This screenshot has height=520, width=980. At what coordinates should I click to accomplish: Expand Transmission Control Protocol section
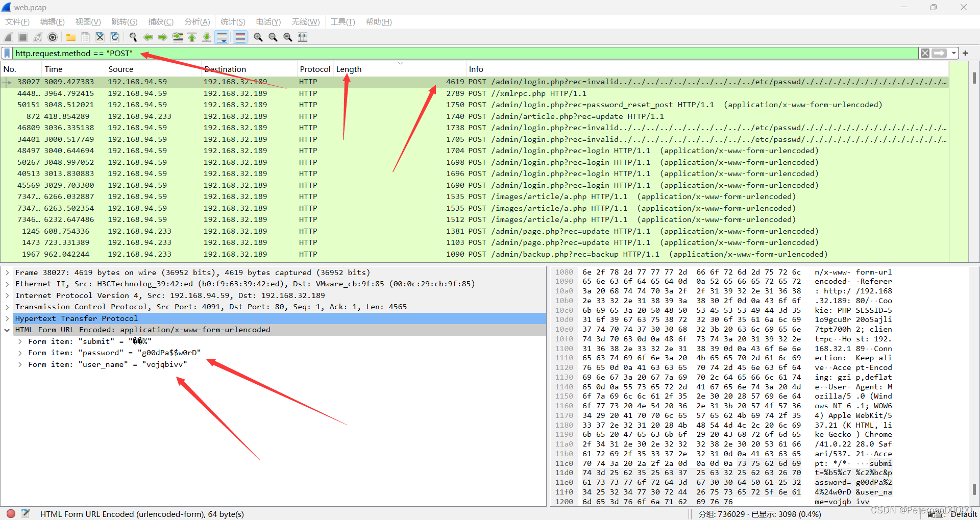(7, 307)
